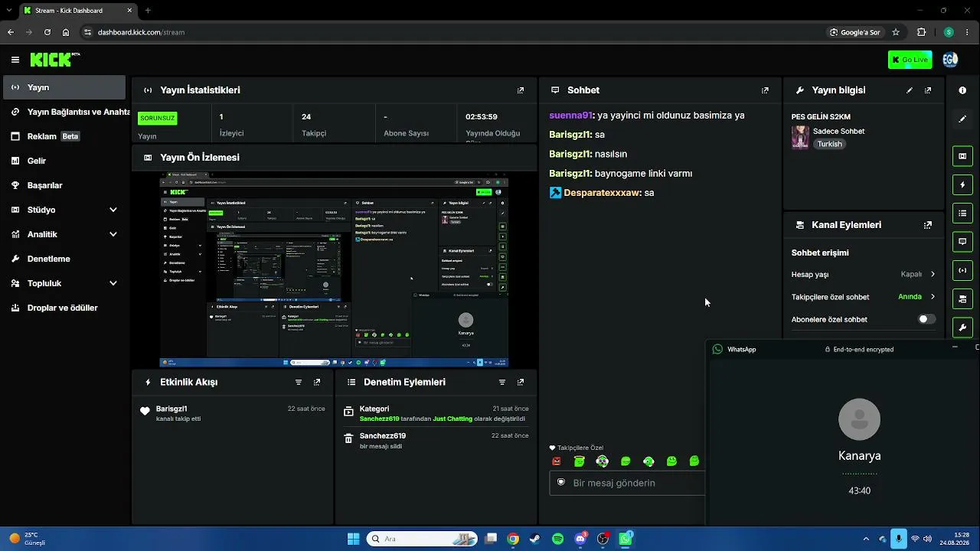Image resolution: width=980 pixels, height=551 pixels.
Task: Open the Denetim Eylemleri filter icon
Action: [502, 382]
